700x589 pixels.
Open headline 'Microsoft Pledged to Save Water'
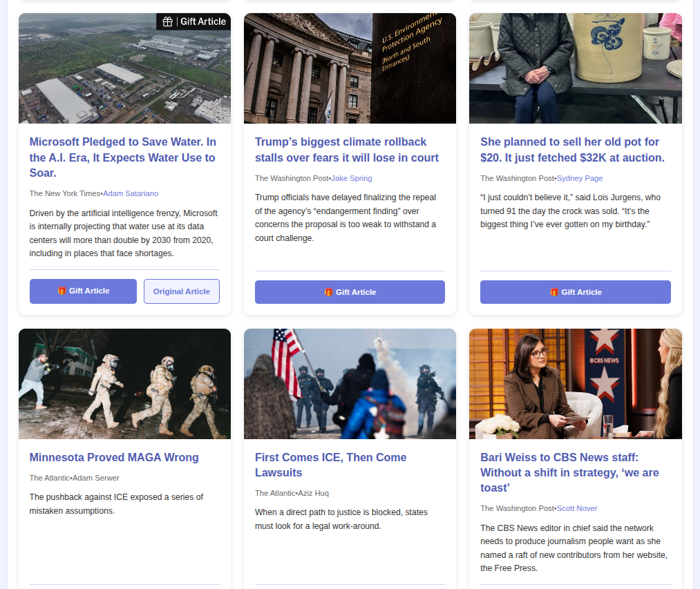click(123, 157)
